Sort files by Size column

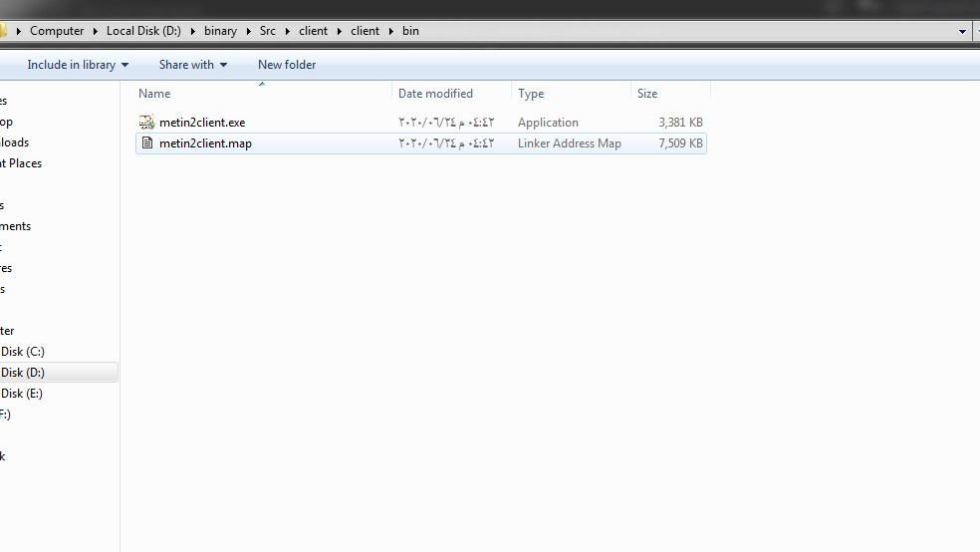pyautogui.click(x=647, y=93)
